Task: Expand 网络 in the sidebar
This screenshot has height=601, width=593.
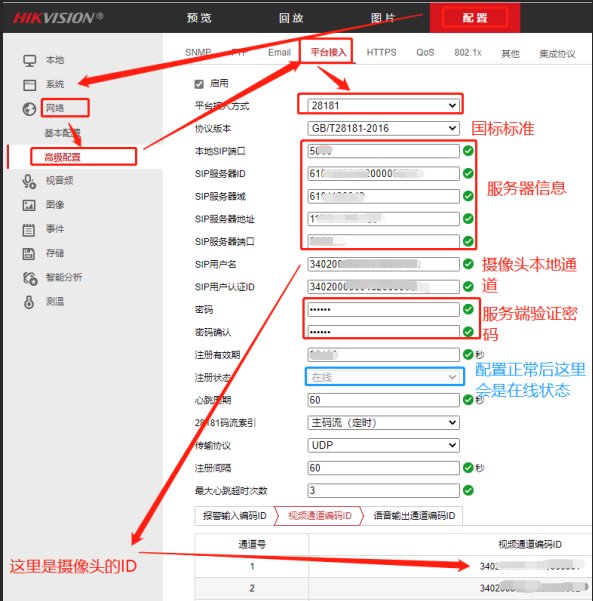Action: point(55,108)
